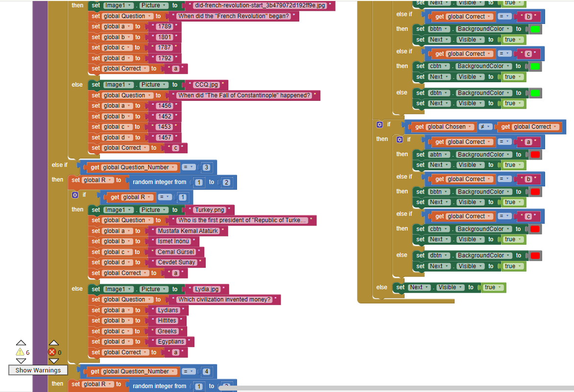Click the Show Warnings button

point(38,370)
